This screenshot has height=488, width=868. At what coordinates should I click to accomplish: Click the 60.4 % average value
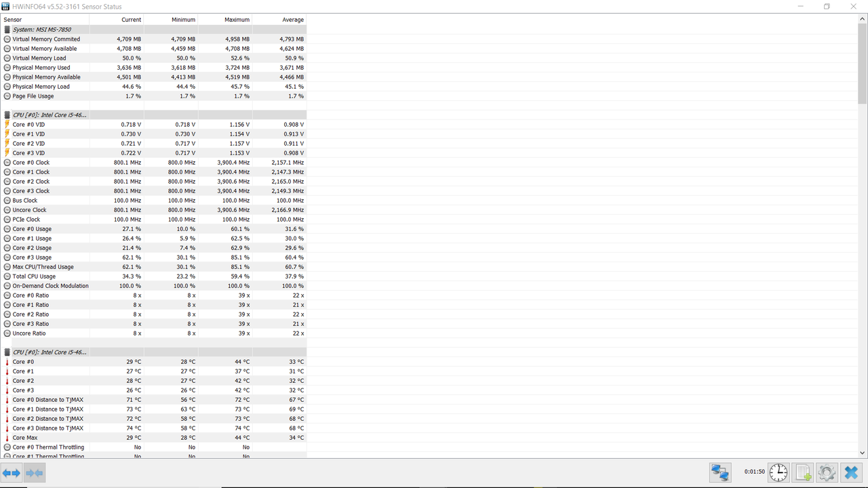tap(294, 258)
